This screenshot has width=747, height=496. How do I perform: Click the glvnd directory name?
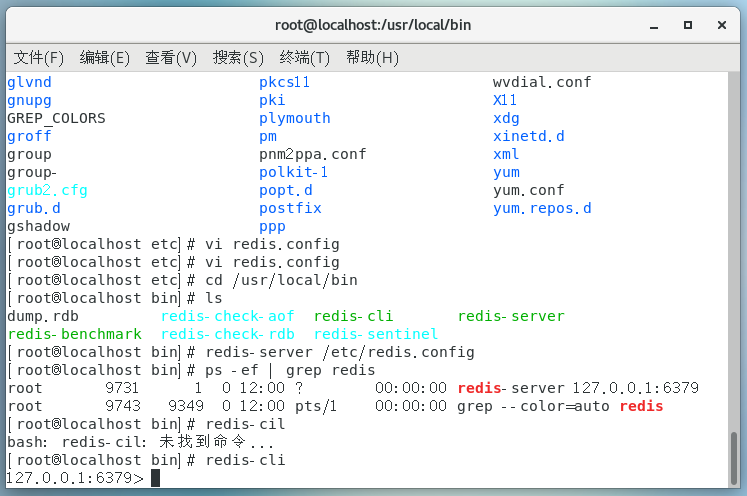29,82
